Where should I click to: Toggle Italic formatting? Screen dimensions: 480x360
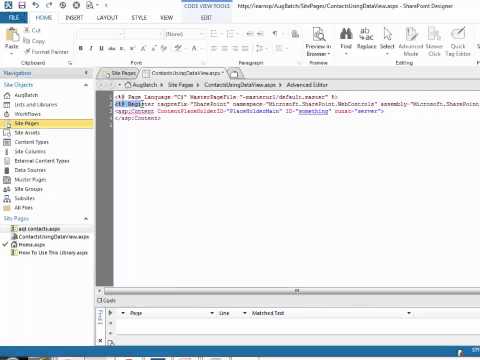(91, 49)
